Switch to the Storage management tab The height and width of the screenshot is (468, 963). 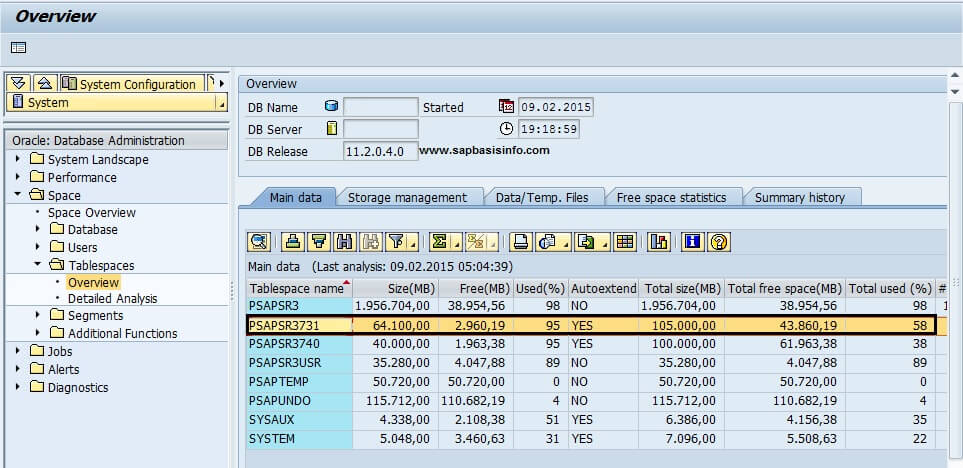coord(407,197)
